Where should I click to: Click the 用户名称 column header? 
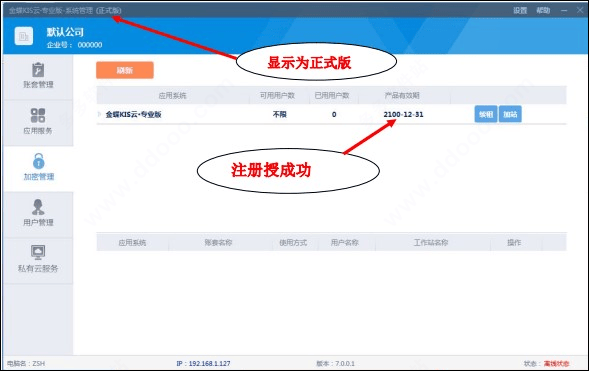tap(344, 243)
